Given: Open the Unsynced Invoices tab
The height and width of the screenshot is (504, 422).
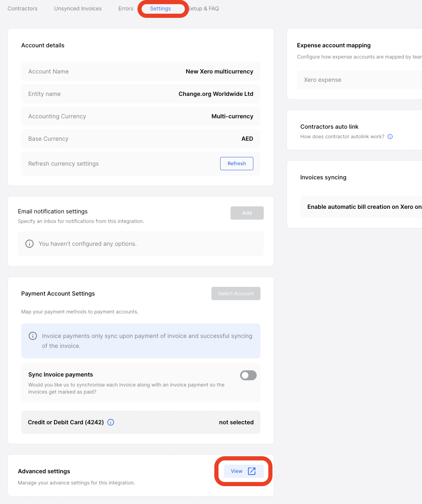Looking at the screenshot, I should pos(78,8).
